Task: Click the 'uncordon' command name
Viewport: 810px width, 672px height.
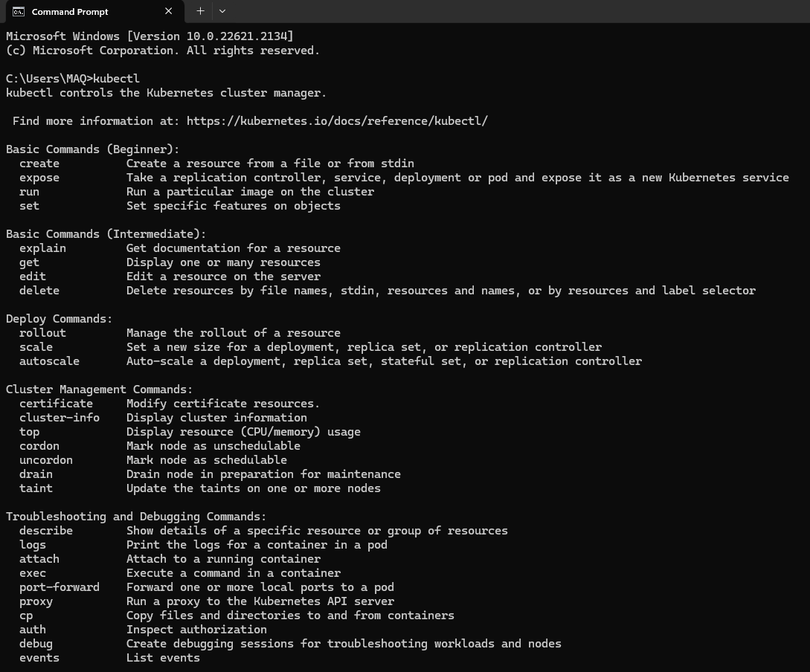Action: tap(46, 460)
